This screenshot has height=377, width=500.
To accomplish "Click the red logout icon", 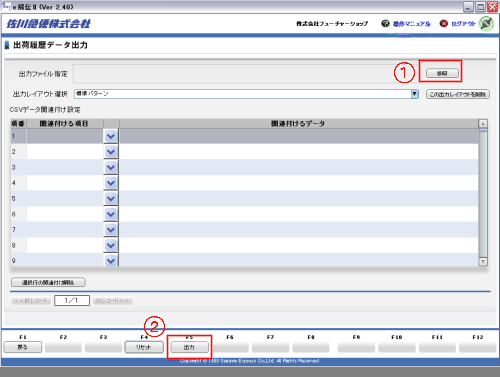I will 443,23.
